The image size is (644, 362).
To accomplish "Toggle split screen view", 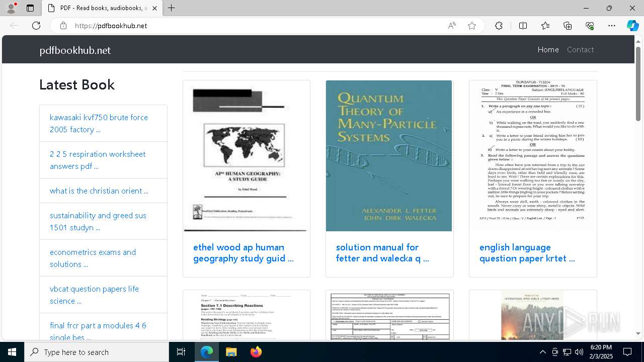I will point(523,26).
